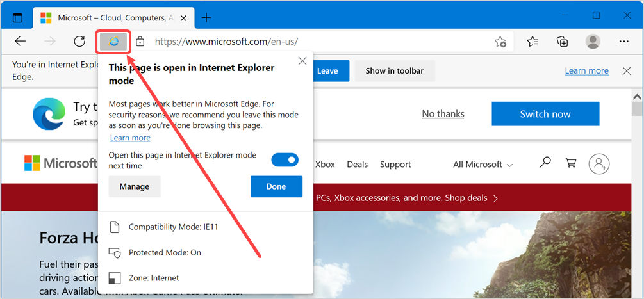Screen dimensions: 644x299
Task: Click the Internet Explorer mode icon
Action: pyautogui.click(x=114, y=42)
